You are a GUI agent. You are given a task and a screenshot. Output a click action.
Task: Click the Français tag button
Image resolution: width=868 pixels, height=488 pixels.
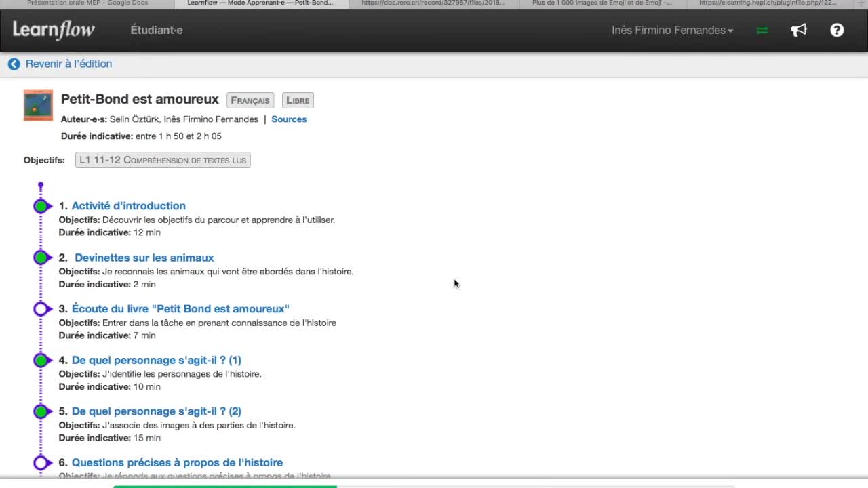click(x=250, y=100)
